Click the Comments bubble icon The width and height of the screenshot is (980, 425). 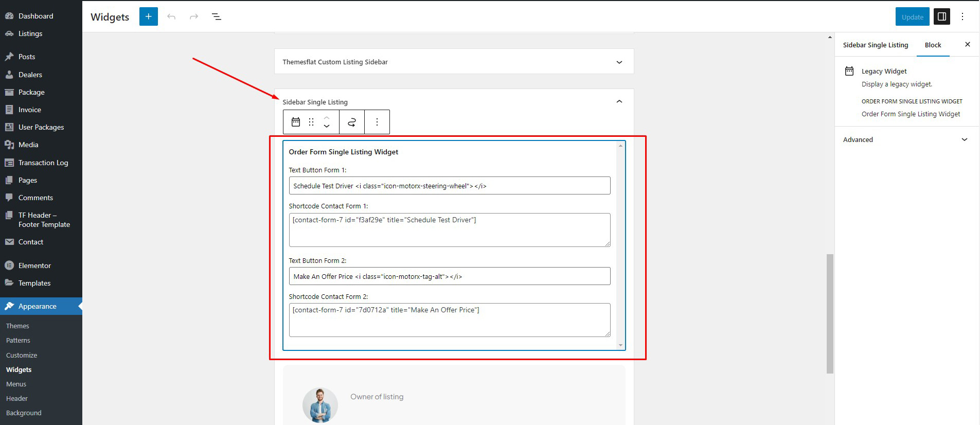click(x=9, y=198)
